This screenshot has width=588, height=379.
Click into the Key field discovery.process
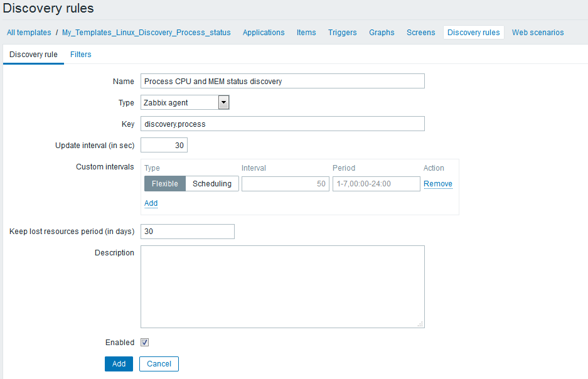[282, 124]
